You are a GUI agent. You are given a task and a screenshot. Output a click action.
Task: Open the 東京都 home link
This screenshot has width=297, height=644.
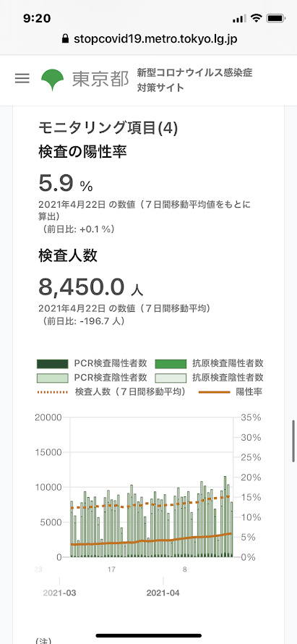coord(100,80)
